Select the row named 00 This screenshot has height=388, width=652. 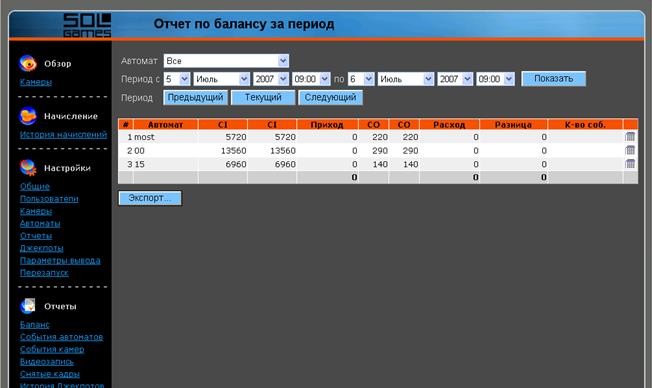378,151
